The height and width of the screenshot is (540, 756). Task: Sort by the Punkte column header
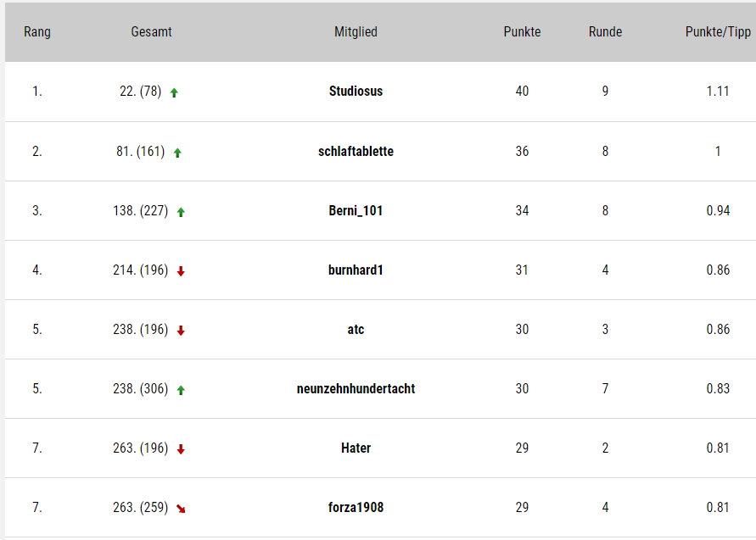522,32
